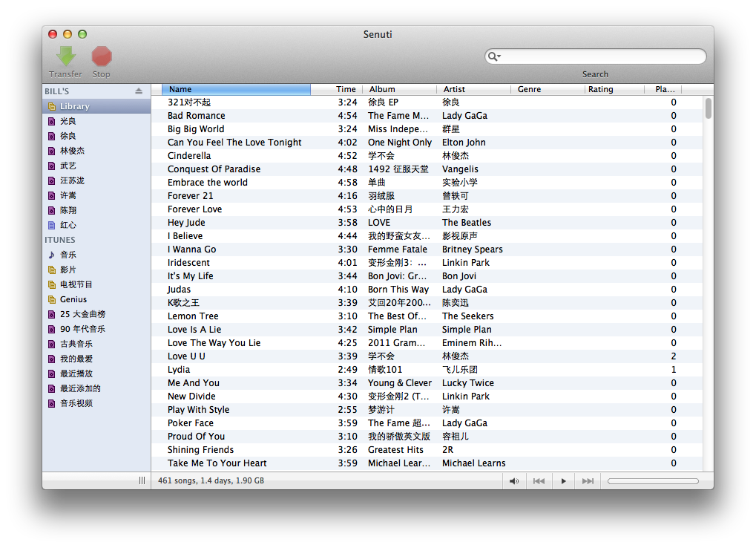Screen dimensions: 756x548
Task: Click the previous track button
Action: pos(539,481)
